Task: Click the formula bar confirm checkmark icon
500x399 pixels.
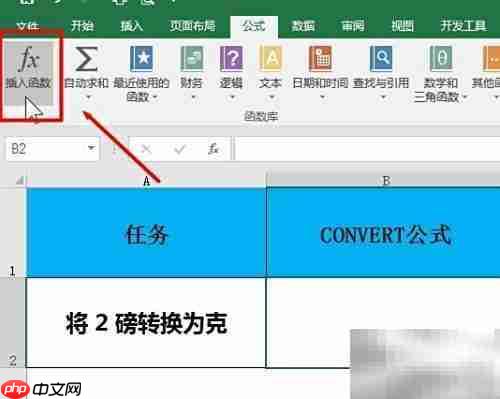Action: (x=180, y=149)
